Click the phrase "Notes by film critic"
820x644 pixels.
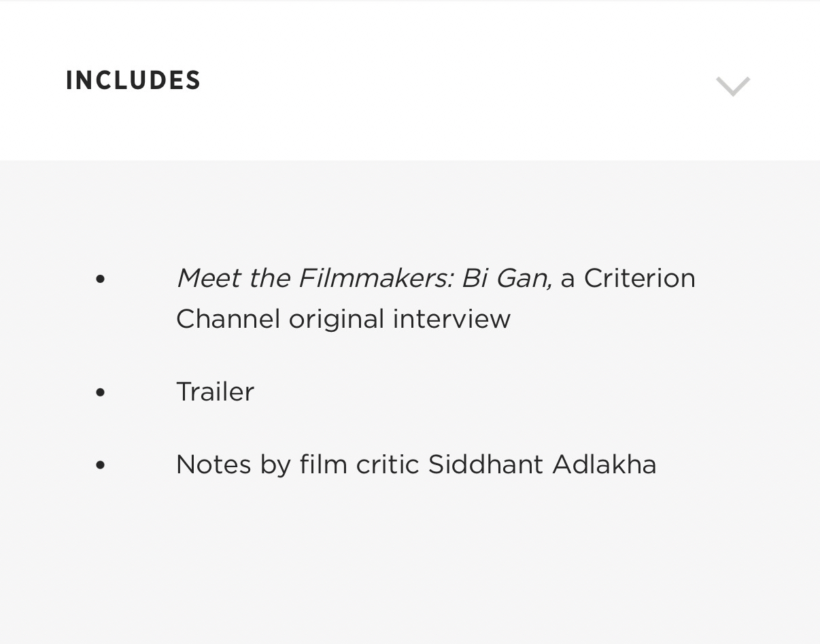[x=298, y=464]
